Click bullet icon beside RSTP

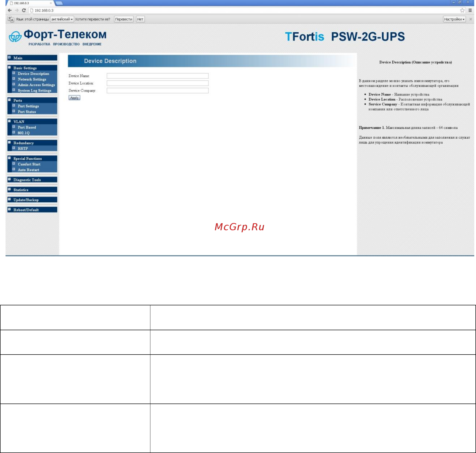(14, 148)
